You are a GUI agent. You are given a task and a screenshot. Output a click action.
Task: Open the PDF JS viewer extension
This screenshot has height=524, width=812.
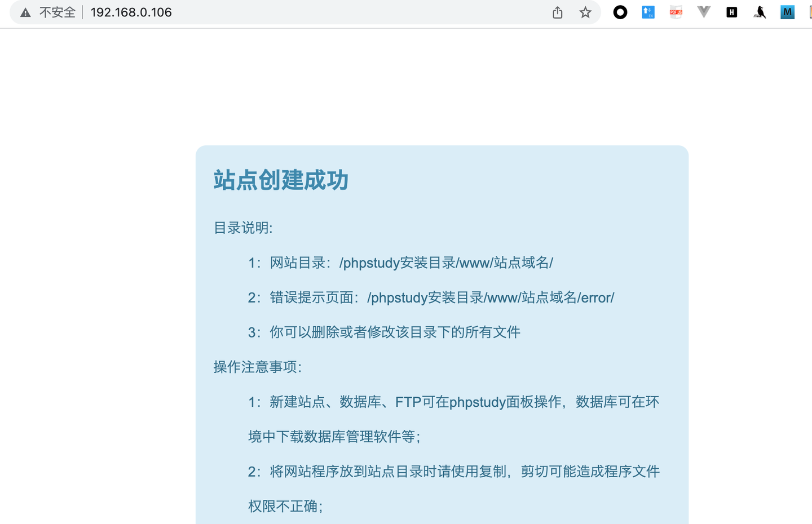click(x=676, y=12)
